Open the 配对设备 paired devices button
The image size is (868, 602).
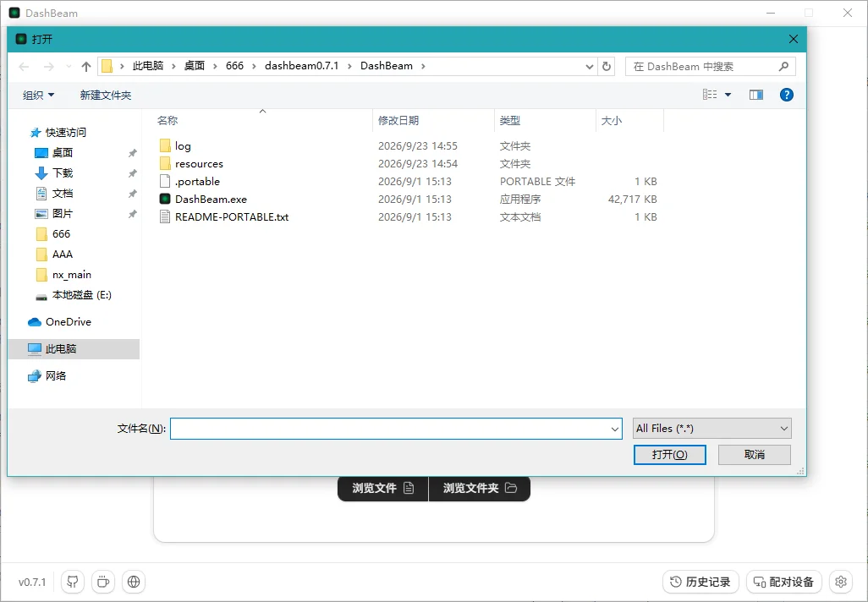point(784,582)
